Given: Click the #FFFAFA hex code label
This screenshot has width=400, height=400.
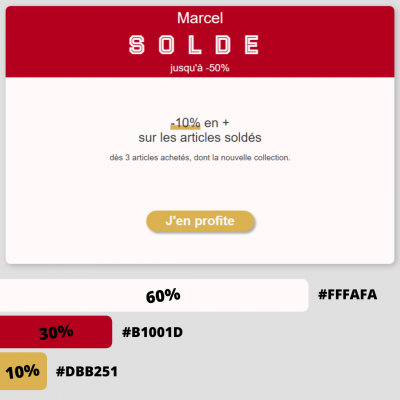Looking at the screenshot, I should point(348,295).
